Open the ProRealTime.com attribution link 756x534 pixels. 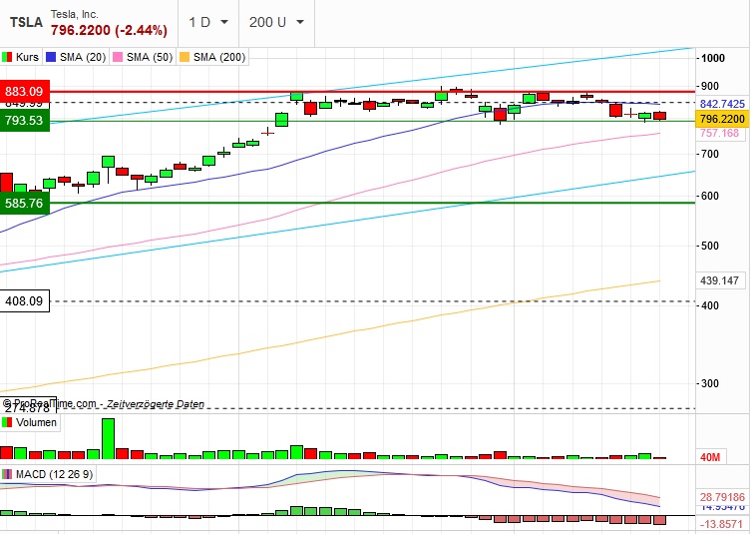pos(103,404)
